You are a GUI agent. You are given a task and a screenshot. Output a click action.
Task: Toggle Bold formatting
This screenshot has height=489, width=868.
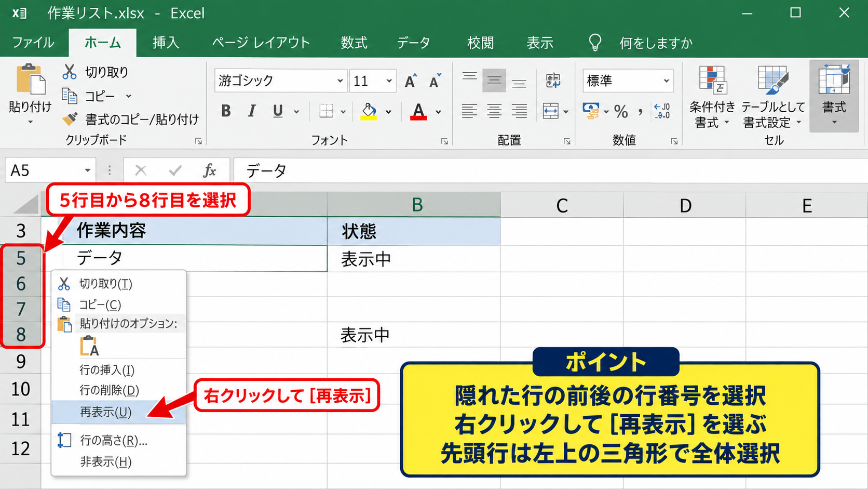point(226,111)
